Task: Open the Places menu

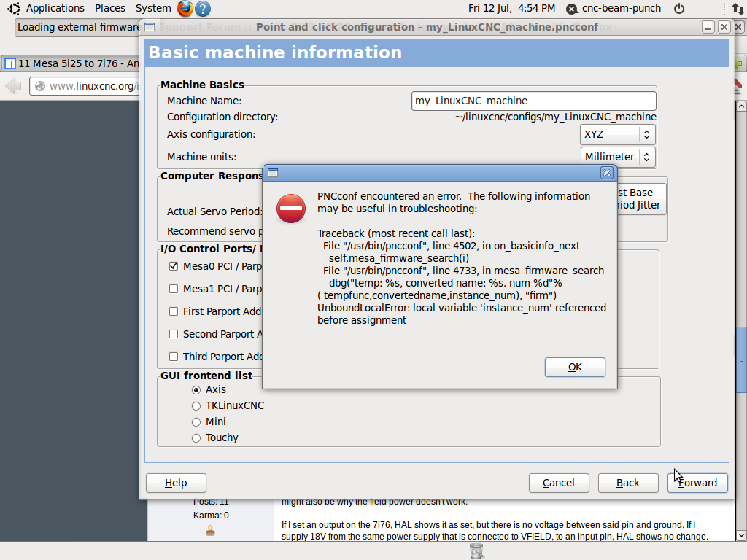Action: [110, 8]
